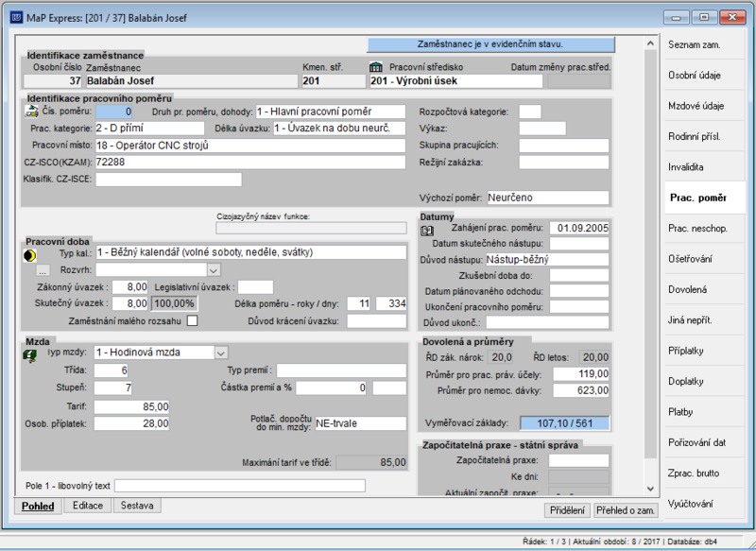Image resolution: width=756 pixels, height=551 pixels.
Task: Click the building icon beside Pracovní středisko
Action: [375, 67]
